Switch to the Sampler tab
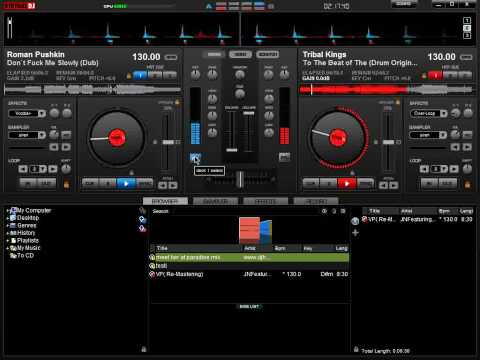 215,201
